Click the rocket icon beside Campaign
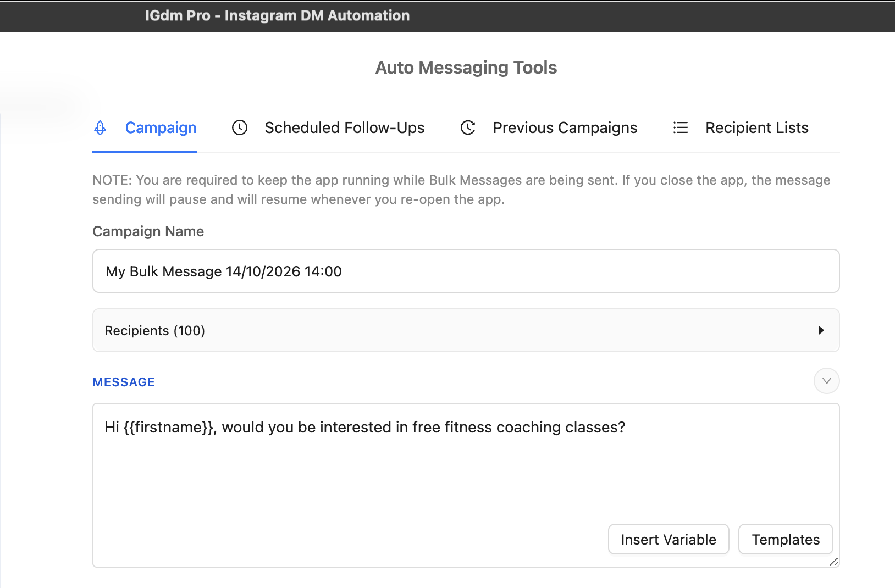Viewport: 895px width, 588px height. coord(100,127)
